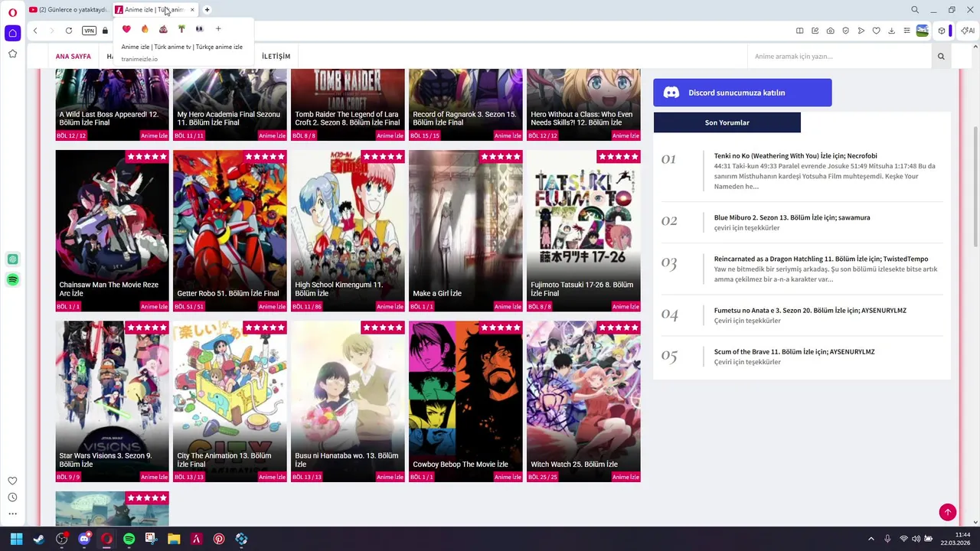Toggle the VPN badge in address bar
The width and height of the screenshot is (980, 551).
(89, 31)
